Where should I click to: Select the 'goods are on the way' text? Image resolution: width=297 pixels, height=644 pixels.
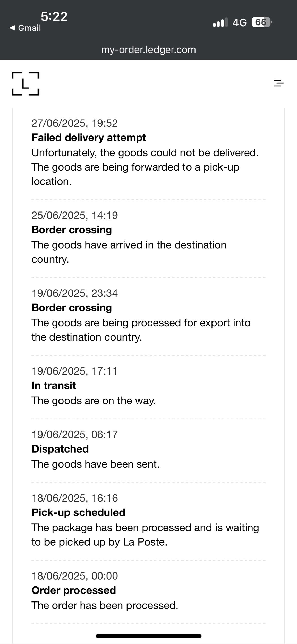[94, 401]
